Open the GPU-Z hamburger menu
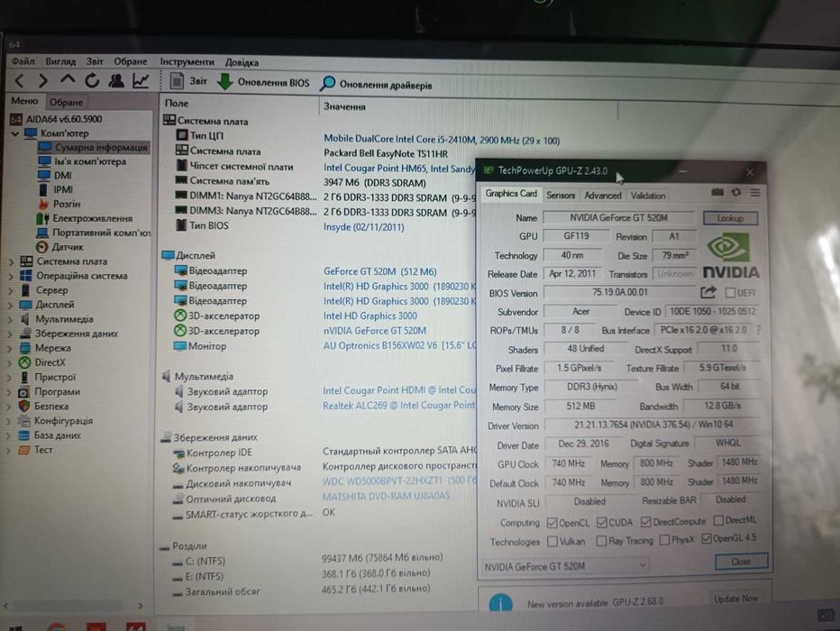This screenshot has width=840, height=631. tap(754, 192)
